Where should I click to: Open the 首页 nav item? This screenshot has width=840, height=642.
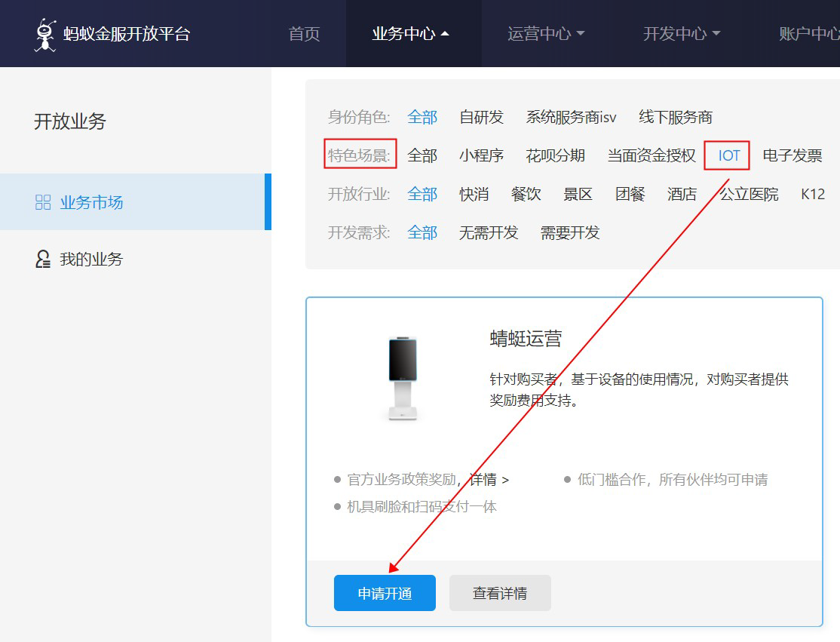[304, 34]
